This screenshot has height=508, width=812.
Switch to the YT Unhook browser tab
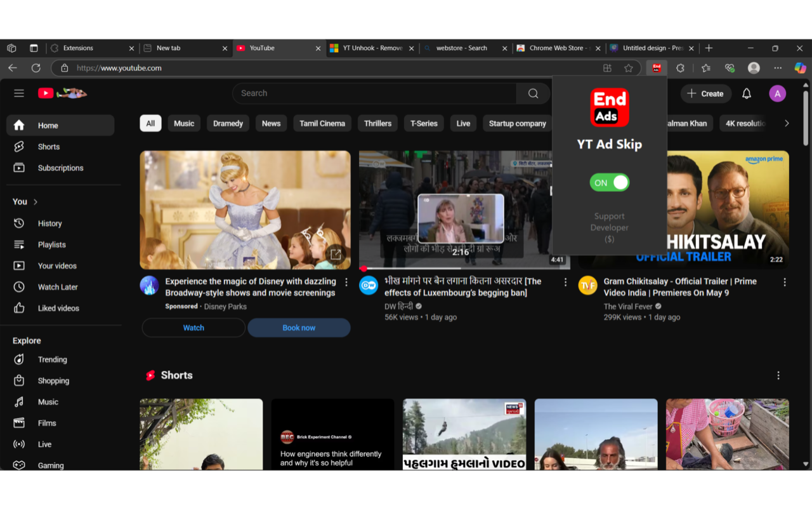tap(373, 48)
